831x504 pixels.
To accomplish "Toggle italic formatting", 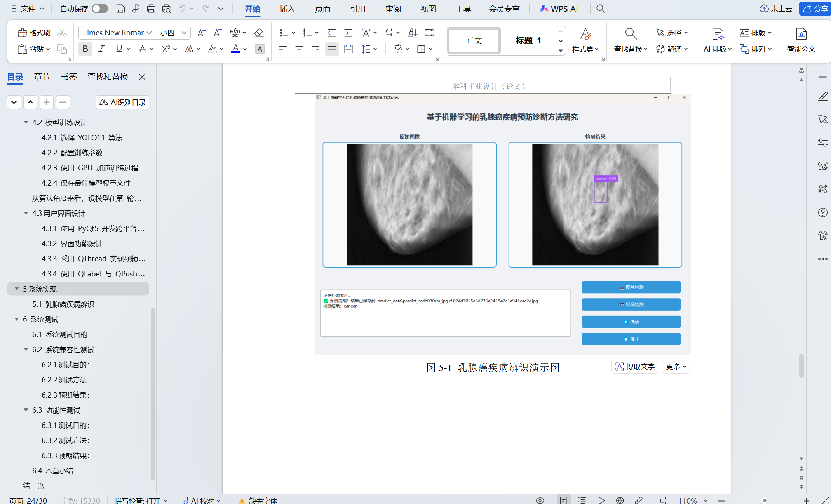I will [102, 49].
